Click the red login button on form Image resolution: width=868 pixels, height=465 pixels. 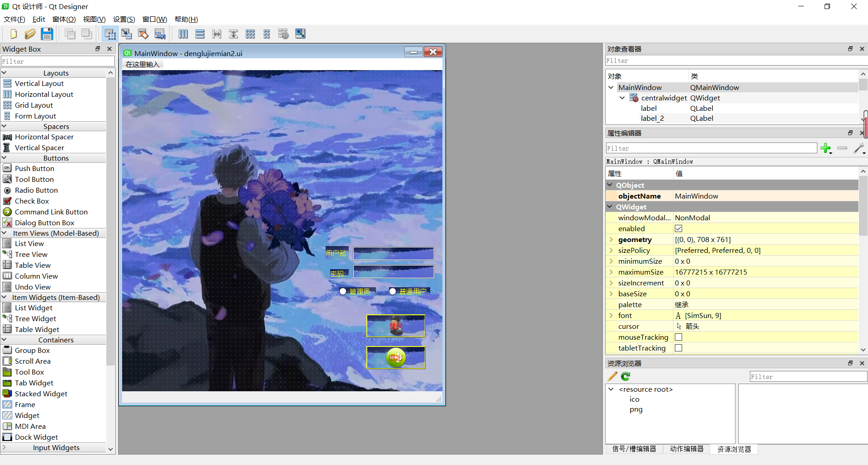396,326
